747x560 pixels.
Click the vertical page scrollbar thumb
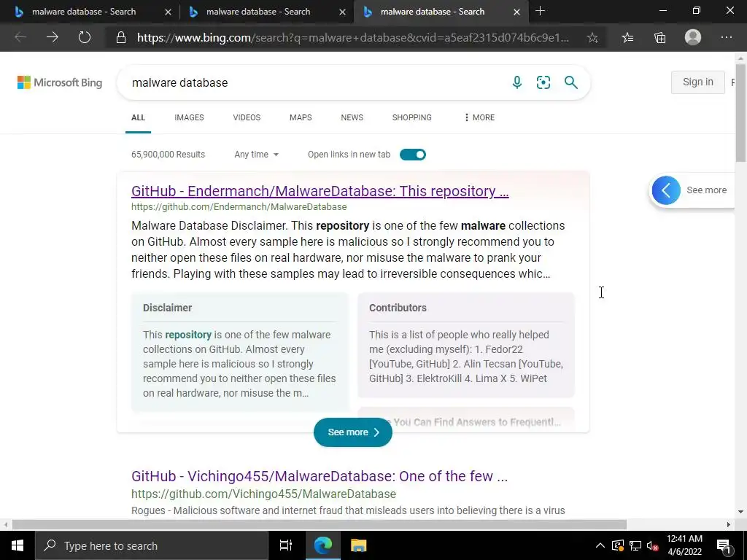741,112
